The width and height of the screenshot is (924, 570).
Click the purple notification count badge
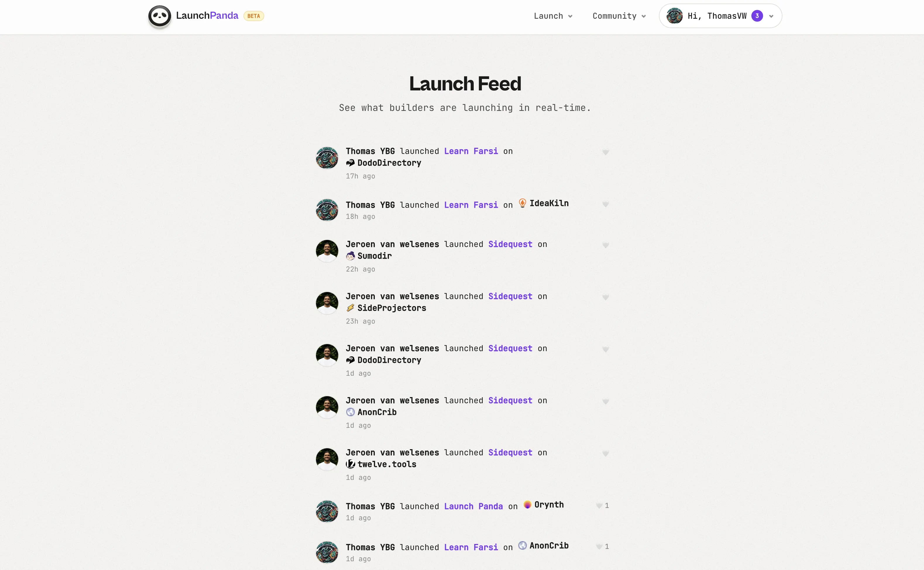click(757, 16)
